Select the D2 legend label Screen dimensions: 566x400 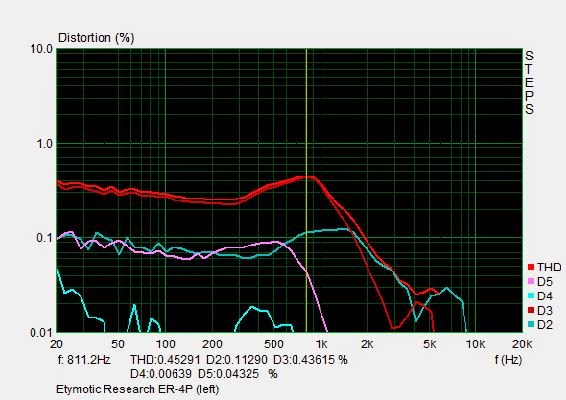tap(545, 325)
